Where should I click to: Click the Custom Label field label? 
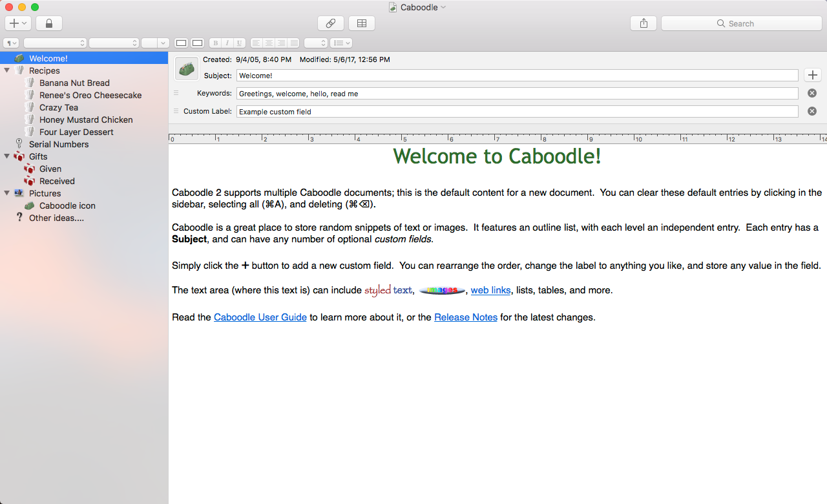207,111
